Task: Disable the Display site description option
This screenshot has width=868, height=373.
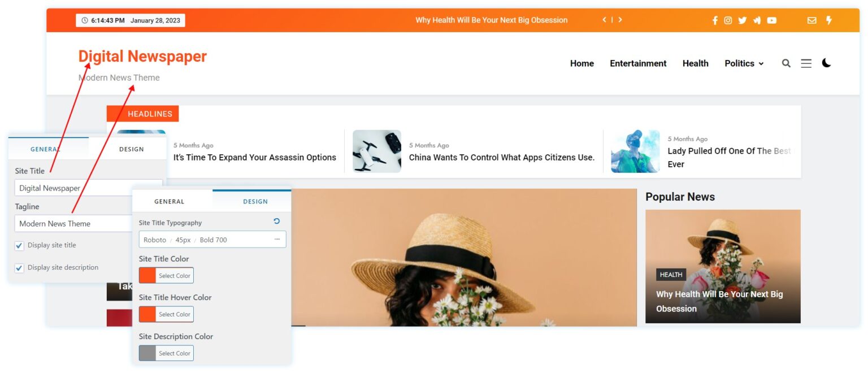Action: point(19,267)
